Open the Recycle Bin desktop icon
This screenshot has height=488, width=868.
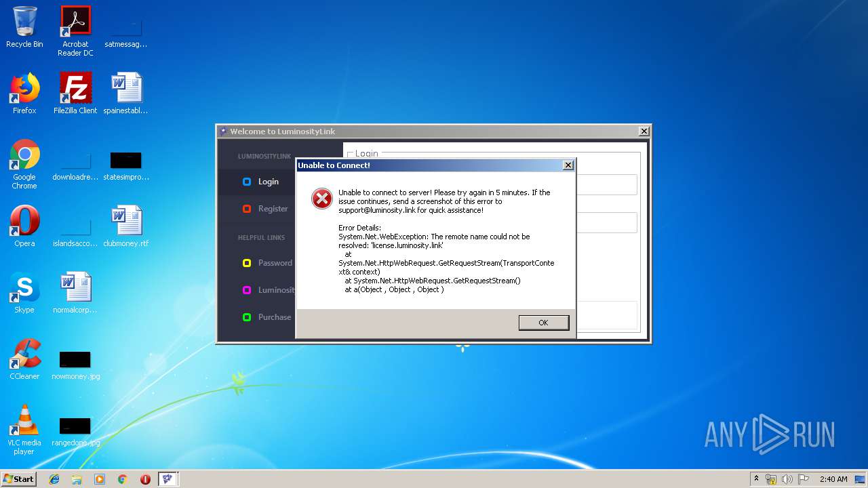[x=24, y=27]
